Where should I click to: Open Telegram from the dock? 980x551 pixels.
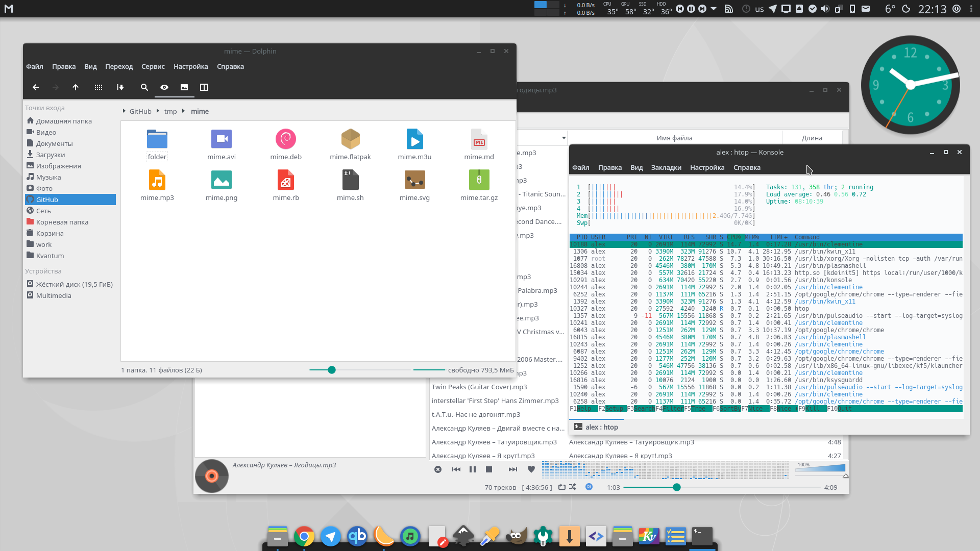coord(331,536)
